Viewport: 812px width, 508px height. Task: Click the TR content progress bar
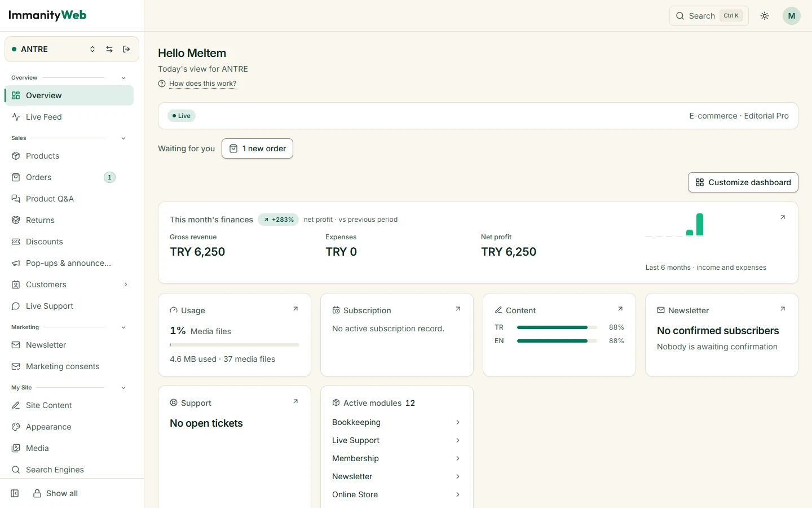(x=557, y=327)
